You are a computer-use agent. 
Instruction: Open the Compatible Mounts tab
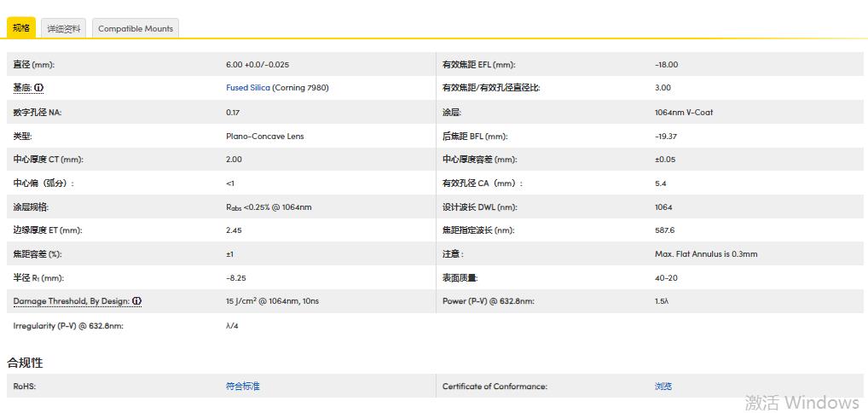tap(136, 28)
